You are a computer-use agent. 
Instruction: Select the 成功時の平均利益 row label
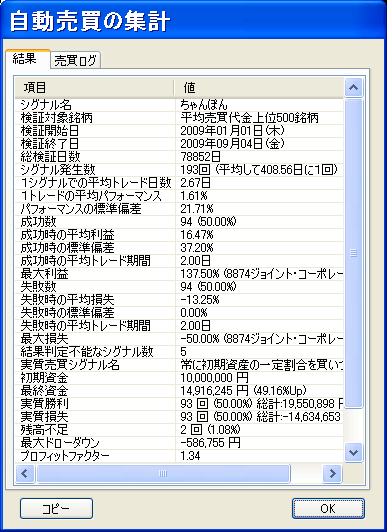67,235
